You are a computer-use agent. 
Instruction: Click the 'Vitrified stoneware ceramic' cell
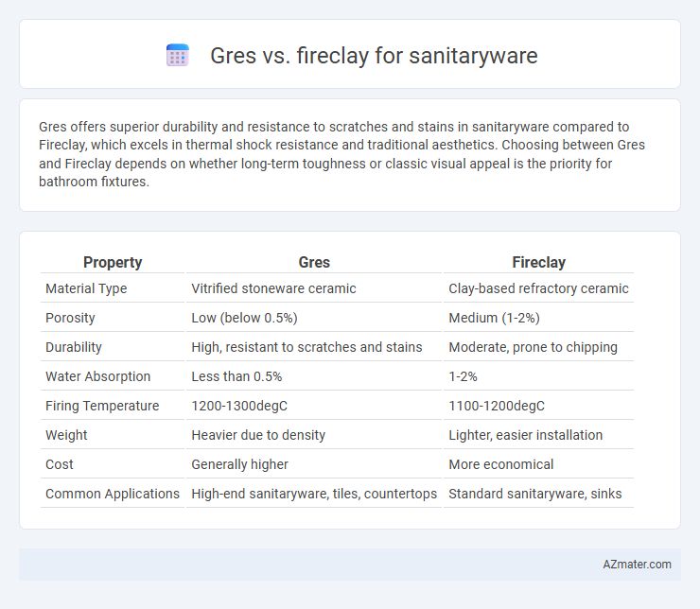pos(273,288)
